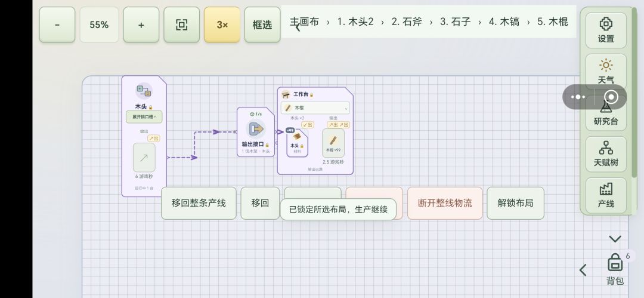Zoom in with the plus button

click(141, 24)
